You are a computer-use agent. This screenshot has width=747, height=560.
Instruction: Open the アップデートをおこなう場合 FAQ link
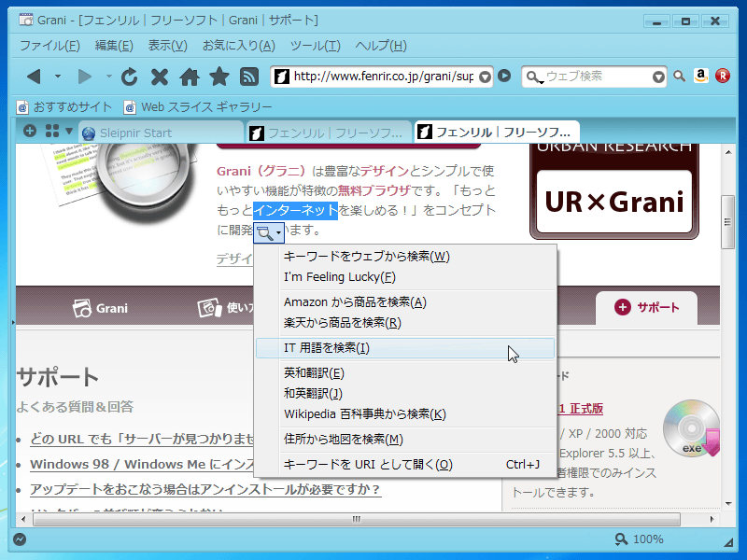pos(205,489)
